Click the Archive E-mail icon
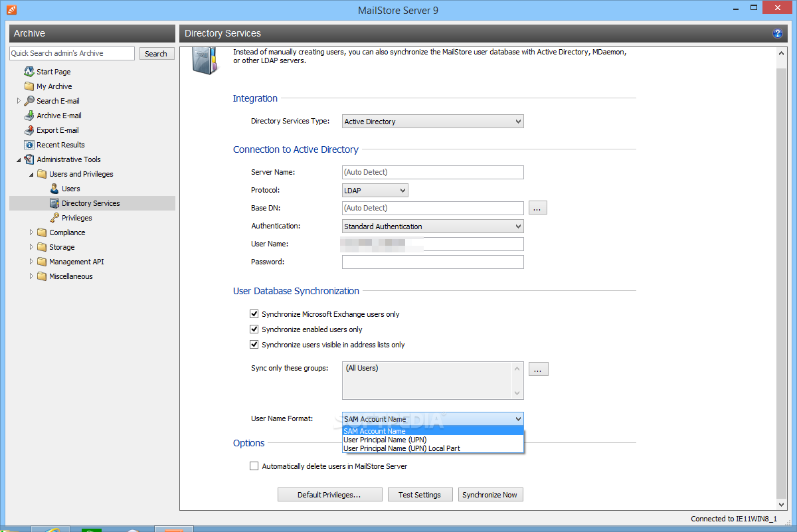 (29, 116)
